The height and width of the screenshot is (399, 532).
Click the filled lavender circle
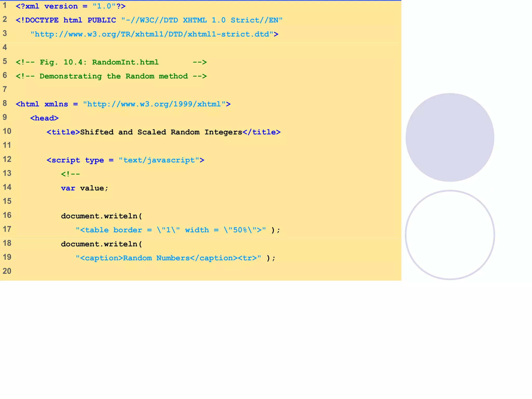450,137
